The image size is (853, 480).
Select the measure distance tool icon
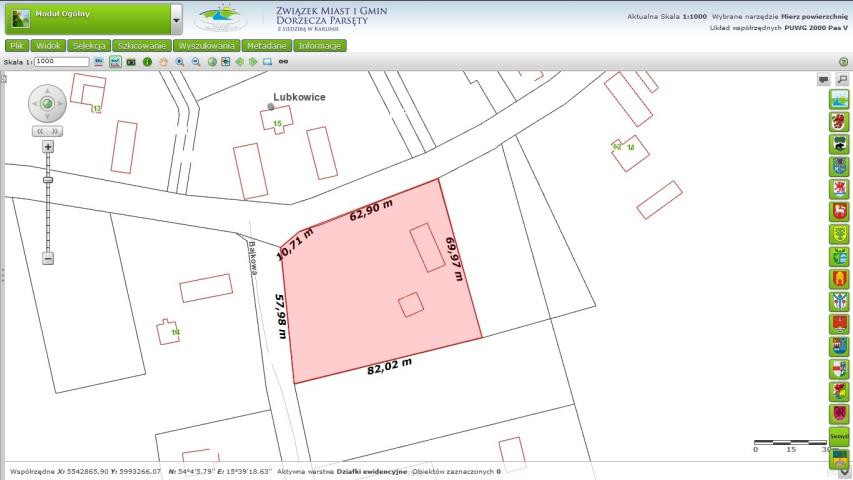click(98, 62)
